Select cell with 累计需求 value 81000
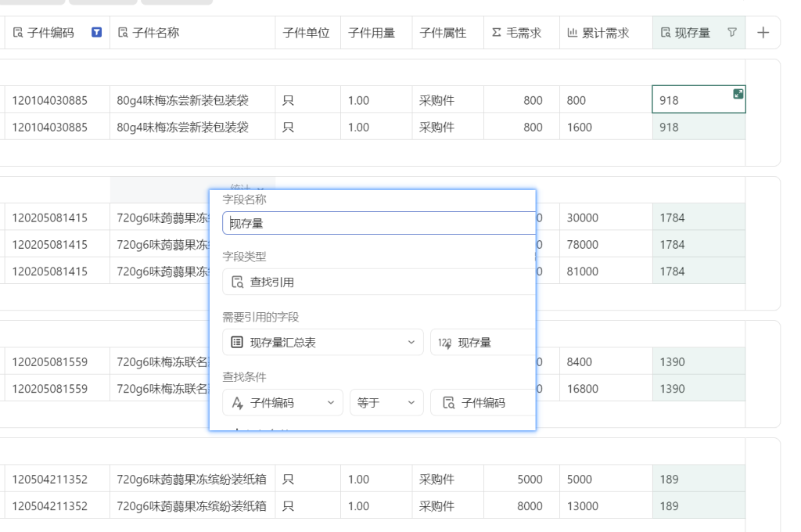Screen dimensions: 801x532 [x=606, y=271]
